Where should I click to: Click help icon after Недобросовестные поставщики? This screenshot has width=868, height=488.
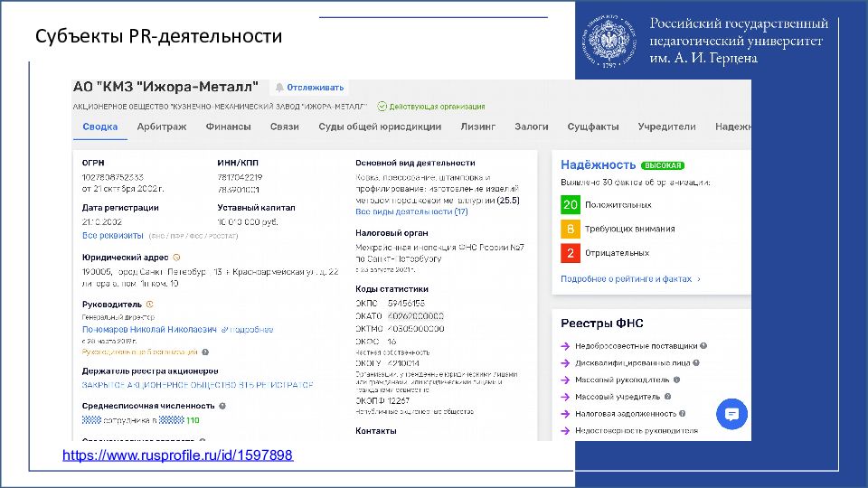[703, 346]
